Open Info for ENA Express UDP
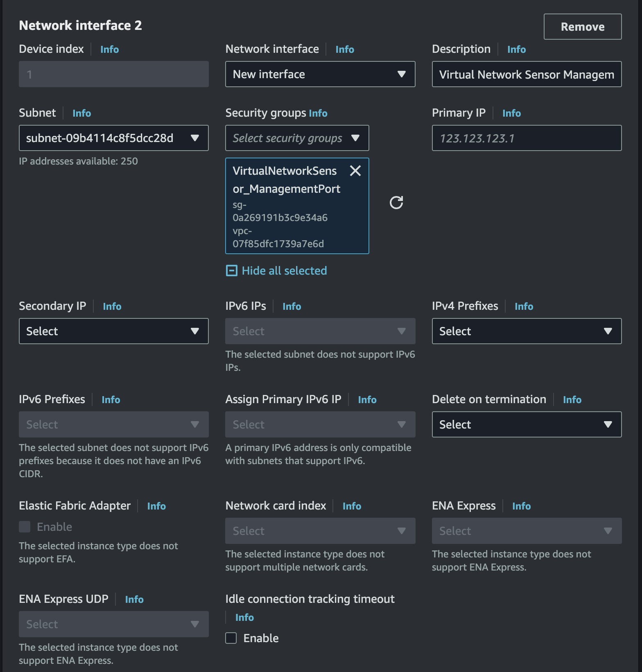This screenshot has width=642, height=672. 134,599
